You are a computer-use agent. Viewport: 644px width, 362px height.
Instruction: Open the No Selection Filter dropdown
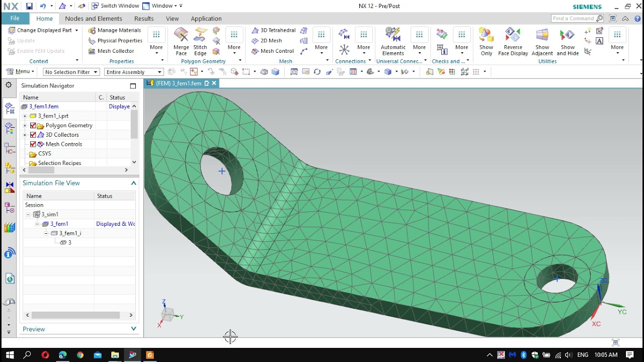click(71, 72)
